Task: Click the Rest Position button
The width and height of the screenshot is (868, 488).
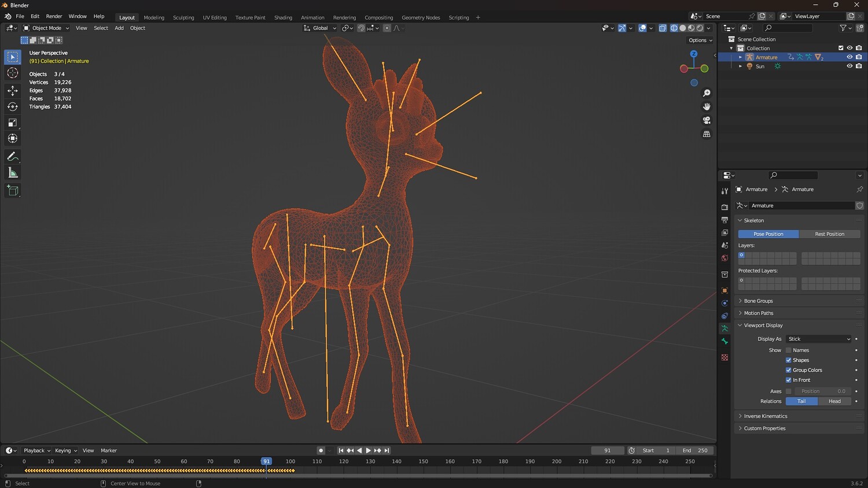Action: [x=829, y=234]
